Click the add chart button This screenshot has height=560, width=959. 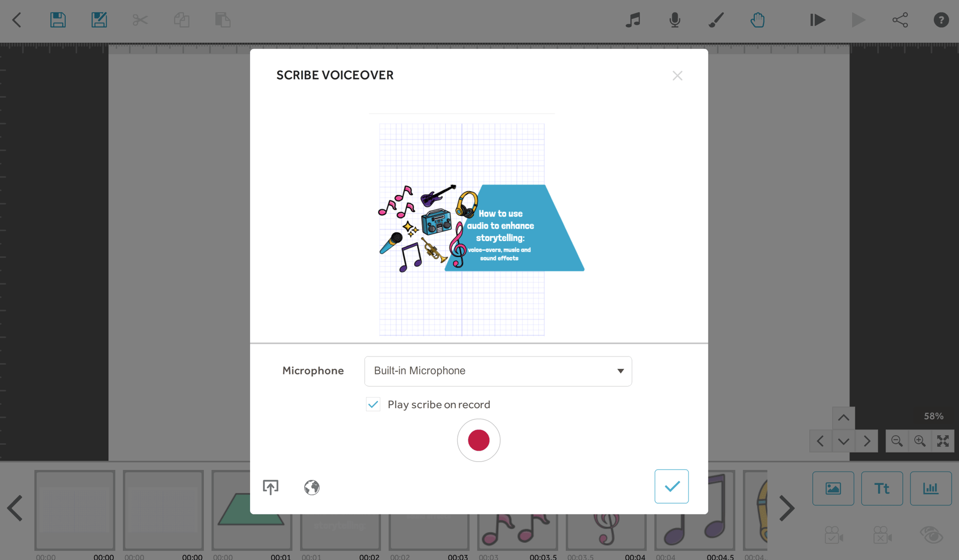(x=930, y=488)
